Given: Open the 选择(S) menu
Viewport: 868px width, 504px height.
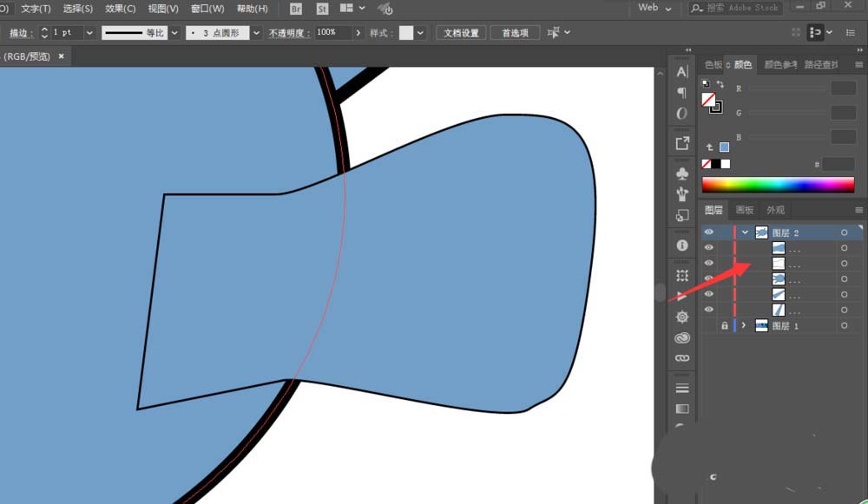Looking at the screenshot, I should coord(78,9).
